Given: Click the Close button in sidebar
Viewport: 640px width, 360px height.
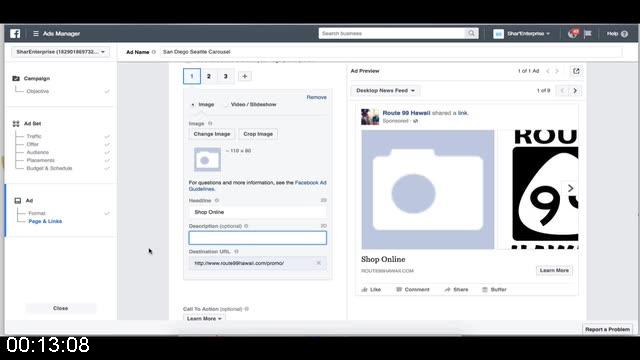Looking at the screenshot, I should click(x=60, y=308).
